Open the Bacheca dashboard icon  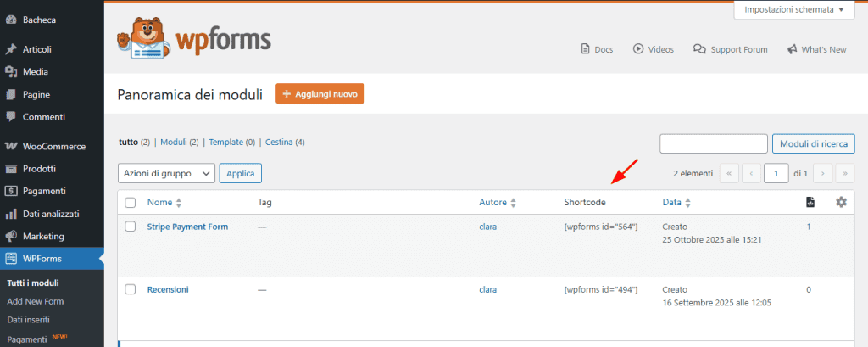click(x=10, y=20)
